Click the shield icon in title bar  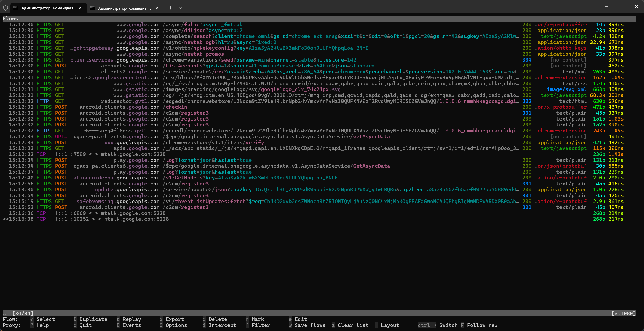pyautogui.click(x=6, y=8)
